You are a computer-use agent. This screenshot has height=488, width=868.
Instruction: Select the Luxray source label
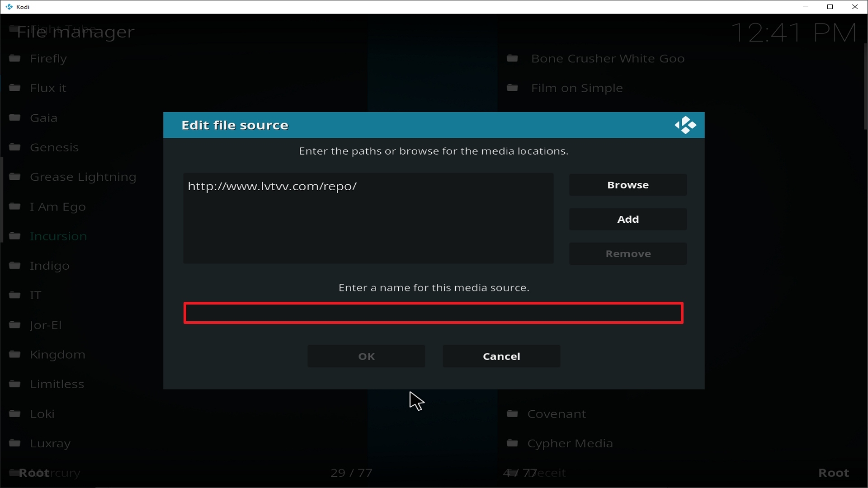click(x=50, y=444)
